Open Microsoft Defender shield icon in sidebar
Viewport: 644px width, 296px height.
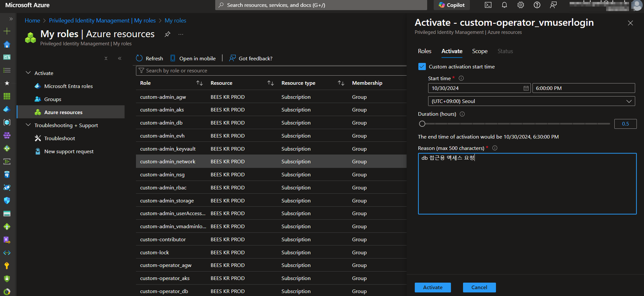(x=7, y=201)
